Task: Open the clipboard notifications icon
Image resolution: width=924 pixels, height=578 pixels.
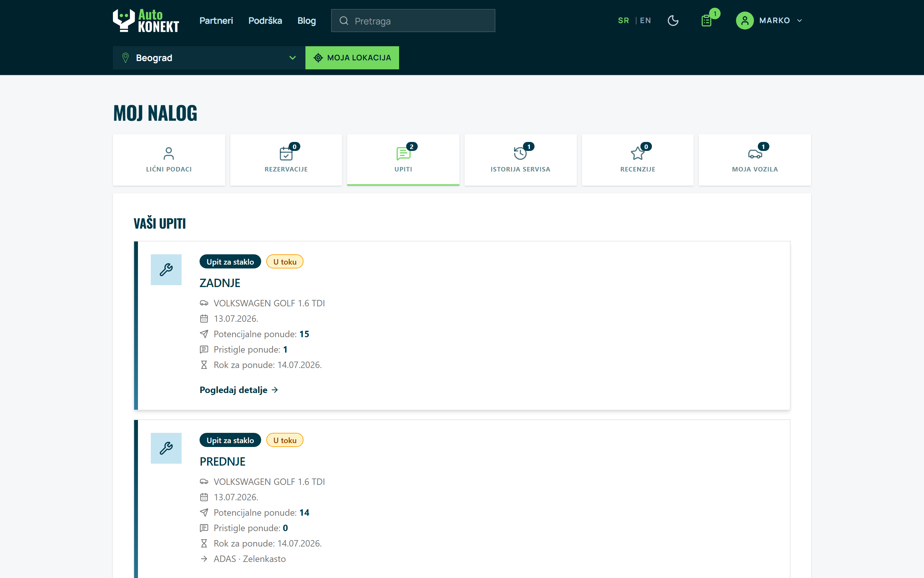Action: pyautogui.click(x=707, y=21)
